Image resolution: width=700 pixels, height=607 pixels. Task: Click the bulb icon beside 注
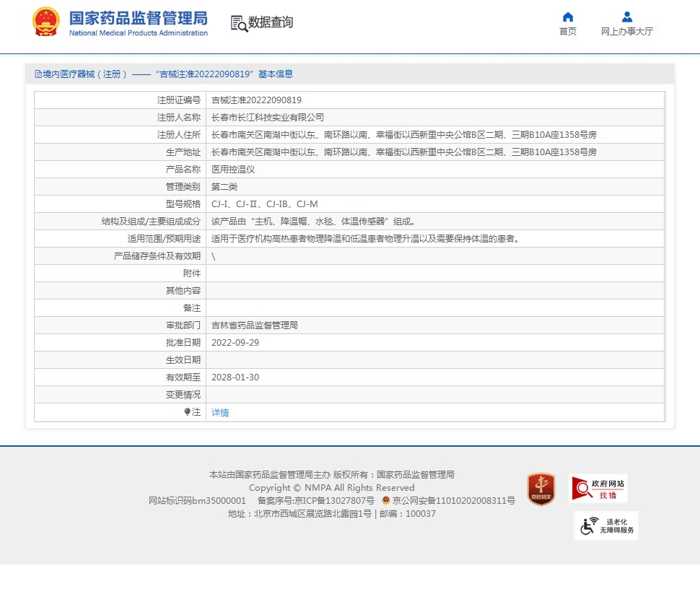[187, 412]
